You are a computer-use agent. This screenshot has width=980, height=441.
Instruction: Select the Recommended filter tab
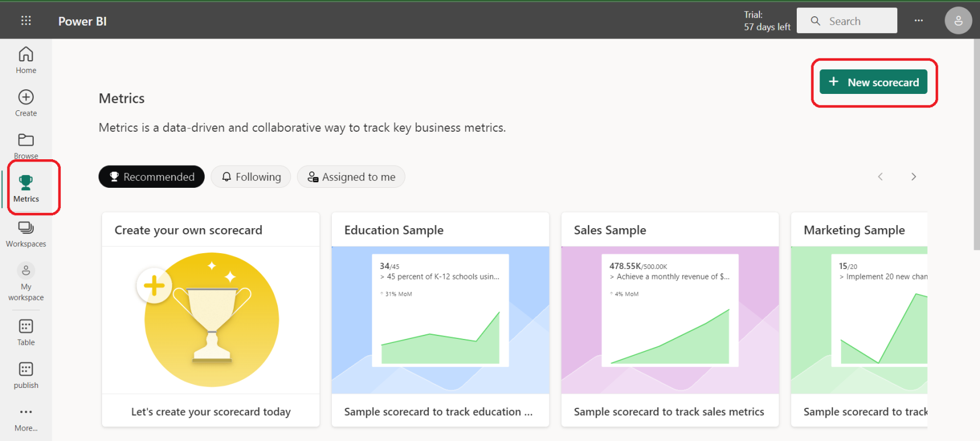(x=152, y=177)
